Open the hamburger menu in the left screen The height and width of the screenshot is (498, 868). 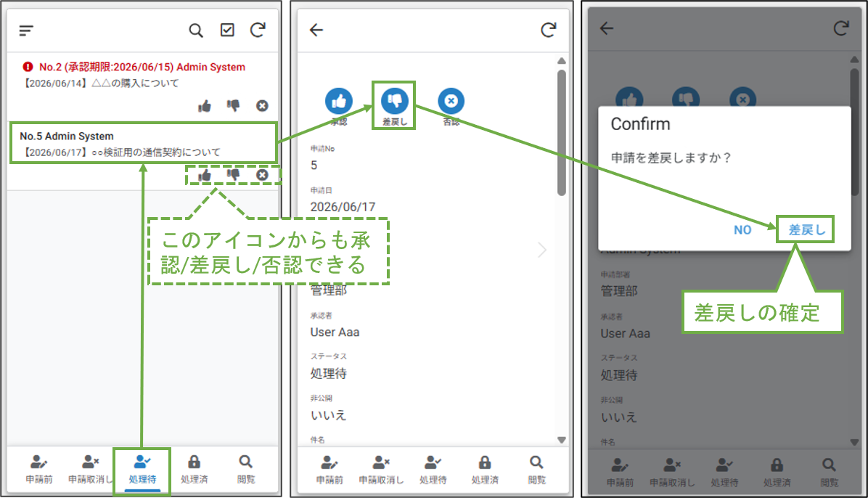(26, 30)
